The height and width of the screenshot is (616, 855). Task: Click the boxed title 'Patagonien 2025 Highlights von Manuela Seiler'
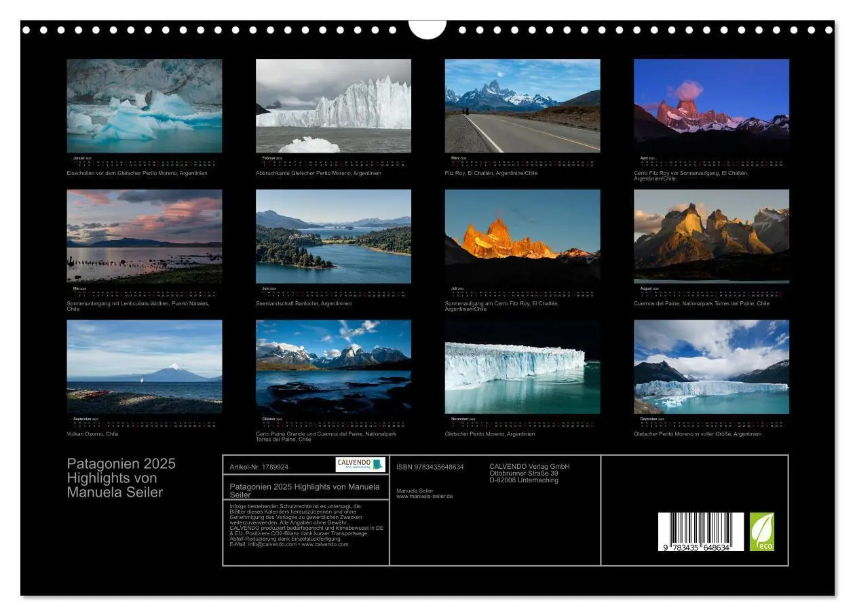305,490
